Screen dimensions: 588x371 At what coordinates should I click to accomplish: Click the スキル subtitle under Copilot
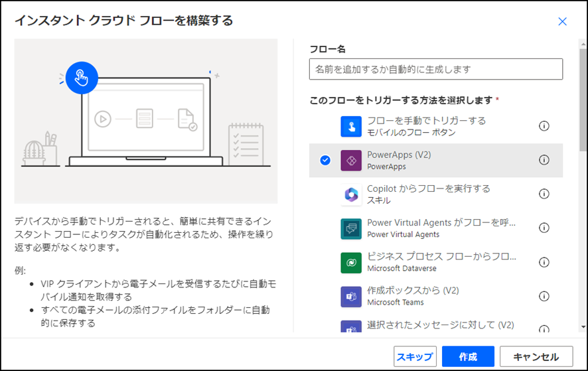378,200
